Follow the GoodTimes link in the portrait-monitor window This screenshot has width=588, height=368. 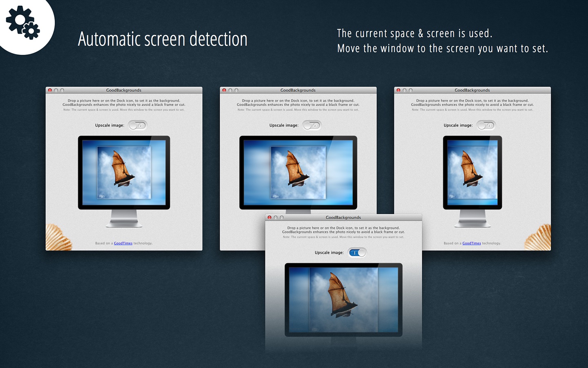[472, 243]
